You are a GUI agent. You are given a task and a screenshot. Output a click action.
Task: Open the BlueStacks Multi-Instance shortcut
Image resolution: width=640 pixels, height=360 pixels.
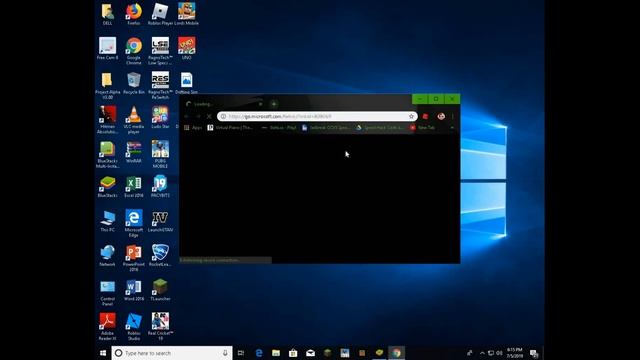107,154
